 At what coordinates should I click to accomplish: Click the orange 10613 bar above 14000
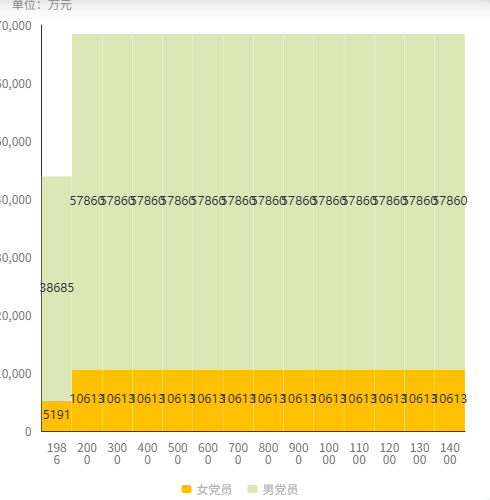(450, 400)
